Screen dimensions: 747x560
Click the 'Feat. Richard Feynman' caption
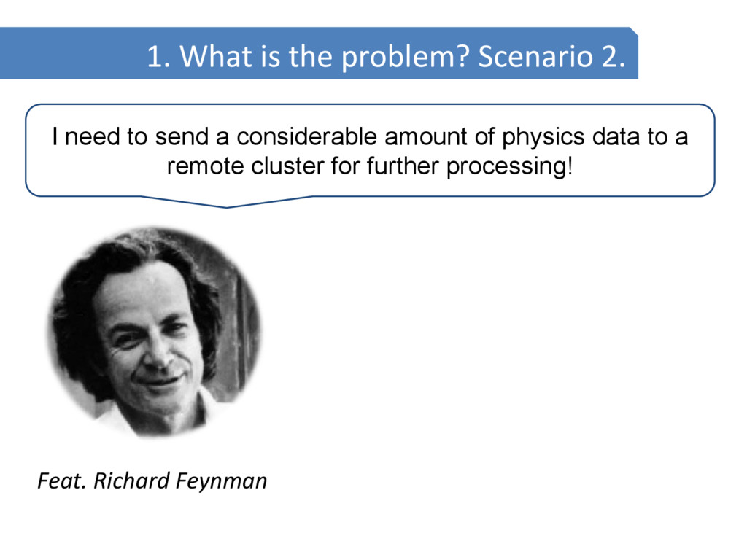152,481
